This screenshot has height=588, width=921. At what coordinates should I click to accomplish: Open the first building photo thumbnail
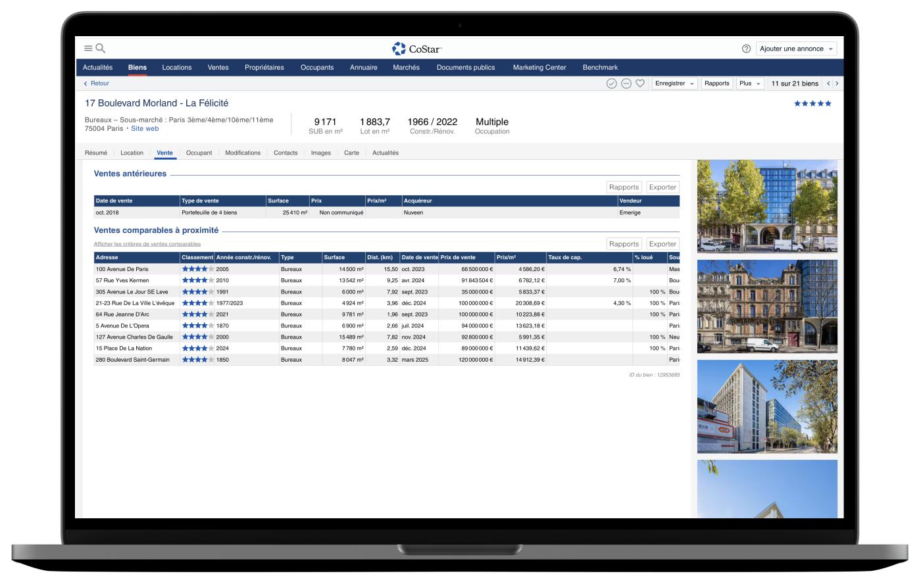[767, 206]
